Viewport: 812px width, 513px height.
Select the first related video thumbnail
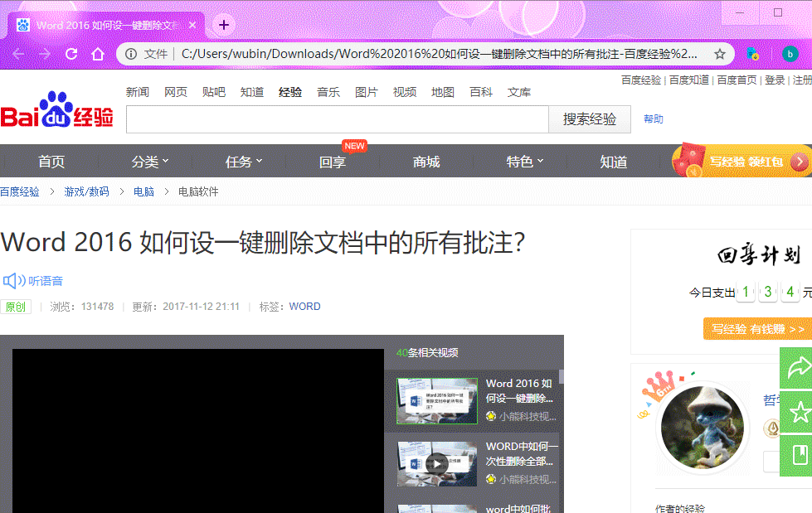[x=437, y=401]
